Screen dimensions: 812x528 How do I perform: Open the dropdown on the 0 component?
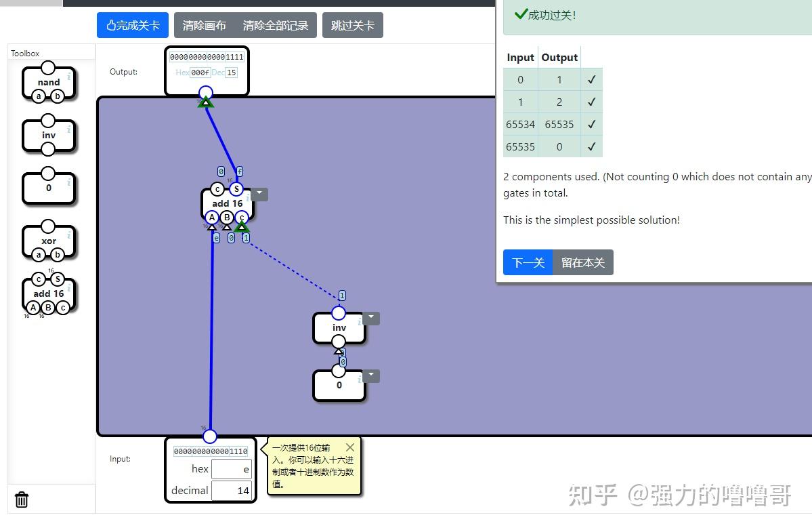[x=370, y=375]
